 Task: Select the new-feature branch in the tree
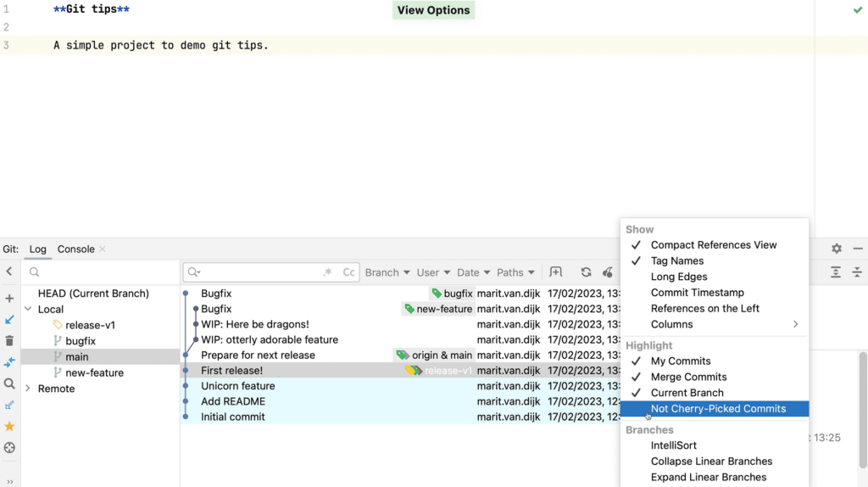95,372
